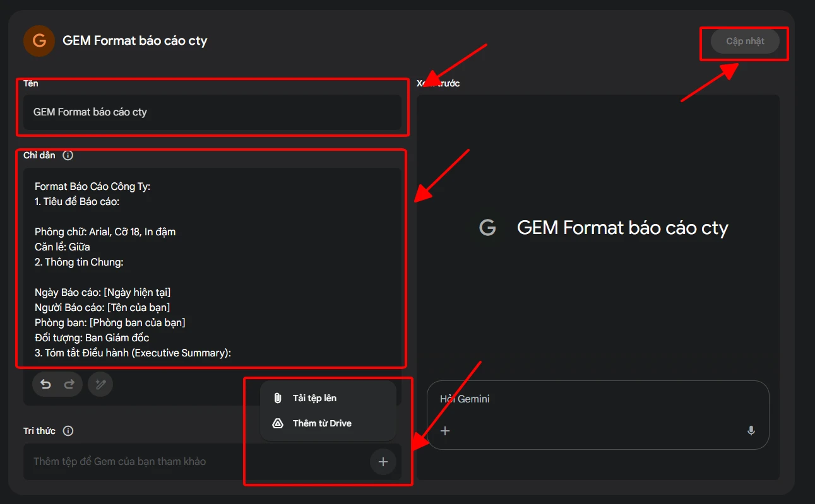815x504 pixels.
Task: Click the line '3. Tóm tắt Điều hành (Executive Summary):'
Action: [x=133, y=353]
